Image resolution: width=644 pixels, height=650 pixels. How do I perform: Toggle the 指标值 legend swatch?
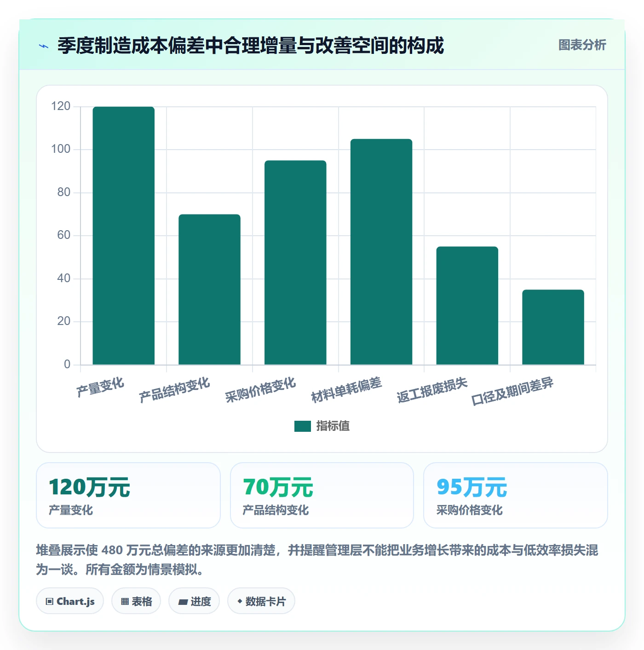pos(302,426)
